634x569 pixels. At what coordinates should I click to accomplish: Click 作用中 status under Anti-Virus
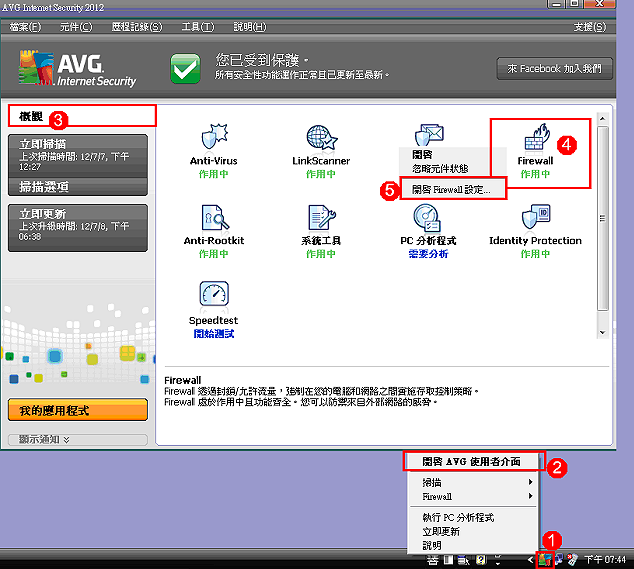coord(213,174)
